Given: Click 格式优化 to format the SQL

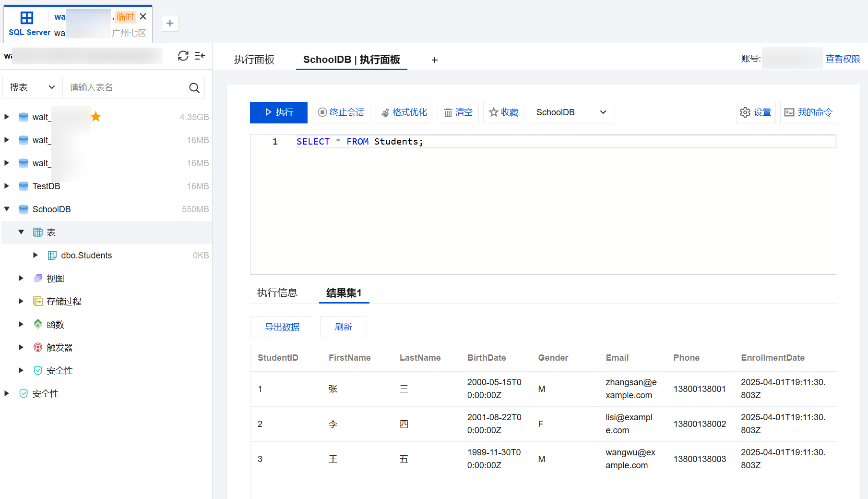Looking at the screenshot, I should tap(404, 112).
